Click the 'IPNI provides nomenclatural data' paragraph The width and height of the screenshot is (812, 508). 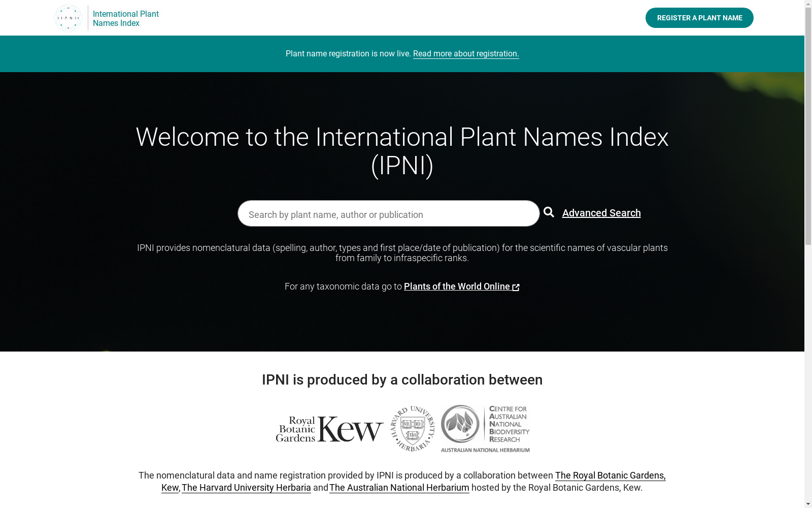coord(402,253)
